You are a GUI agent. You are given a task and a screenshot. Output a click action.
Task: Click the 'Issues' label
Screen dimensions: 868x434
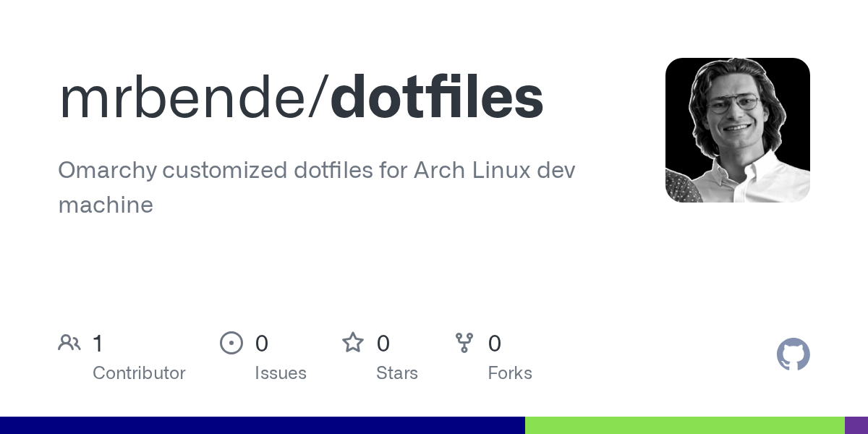(x=281, y=373)
